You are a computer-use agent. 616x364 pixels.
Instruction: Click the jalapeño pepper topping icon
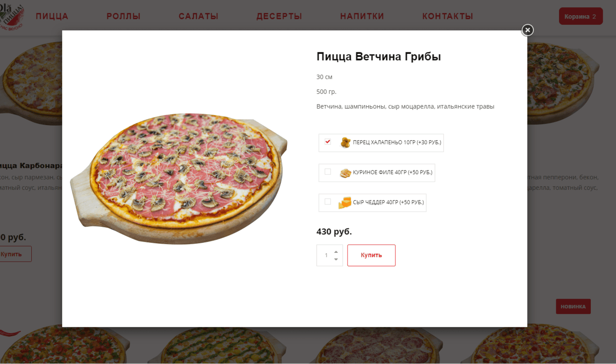click(x=345, y=142)
